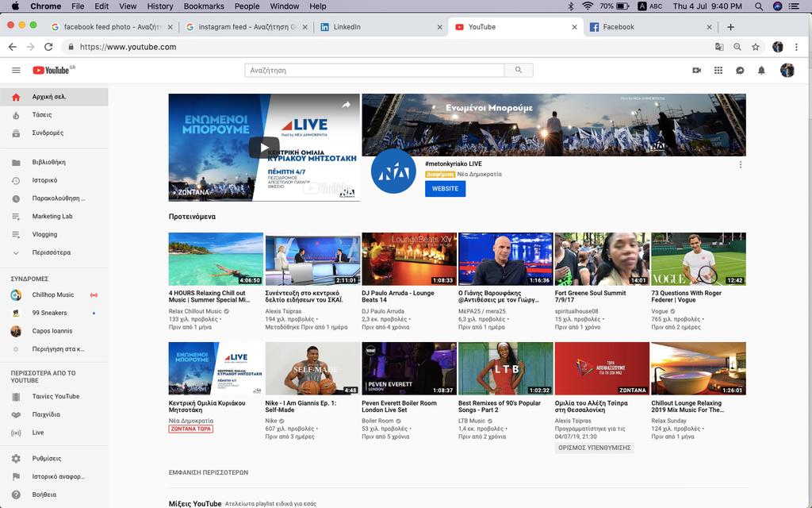Click ΕΜΦΑΝΙΣΗ ΠΕΡΙΣΣΟΤΕΡΩΝ show more

[x=209, y=473]
